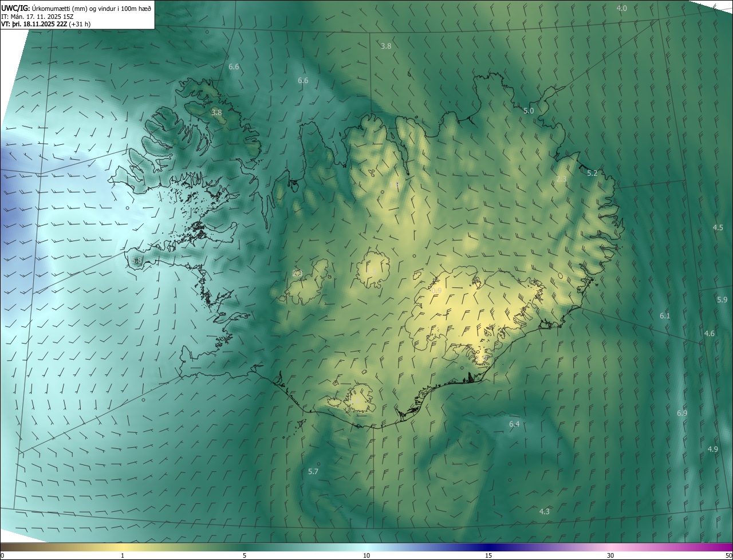Screen dimensions: 733x560
Task: Click the 30 tick label on the color scale
Action: [x=610, y=555]
